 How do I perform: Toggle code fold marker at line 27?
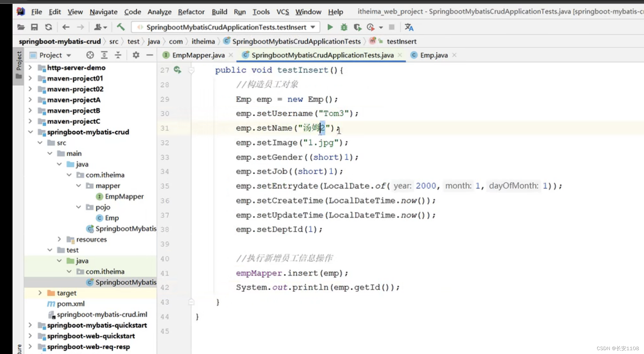(x=191, y=70)
